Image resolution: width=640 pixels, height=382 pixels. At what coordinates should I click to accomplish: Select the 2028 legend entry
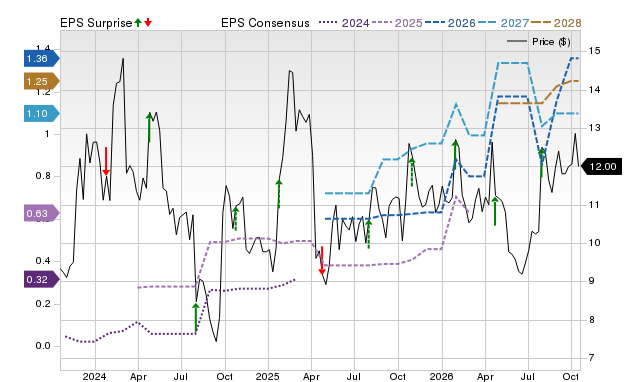(x=556, y=23)
